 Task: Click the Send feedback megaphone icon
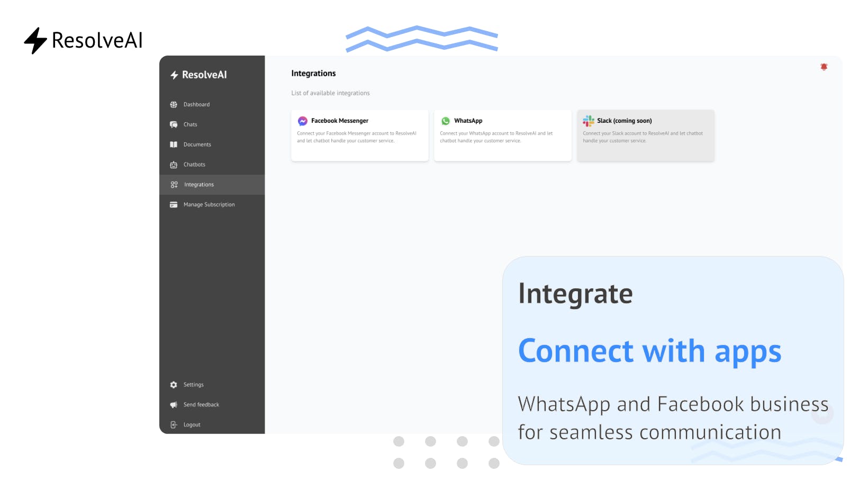pyautogui.click(x=174, y=405)
